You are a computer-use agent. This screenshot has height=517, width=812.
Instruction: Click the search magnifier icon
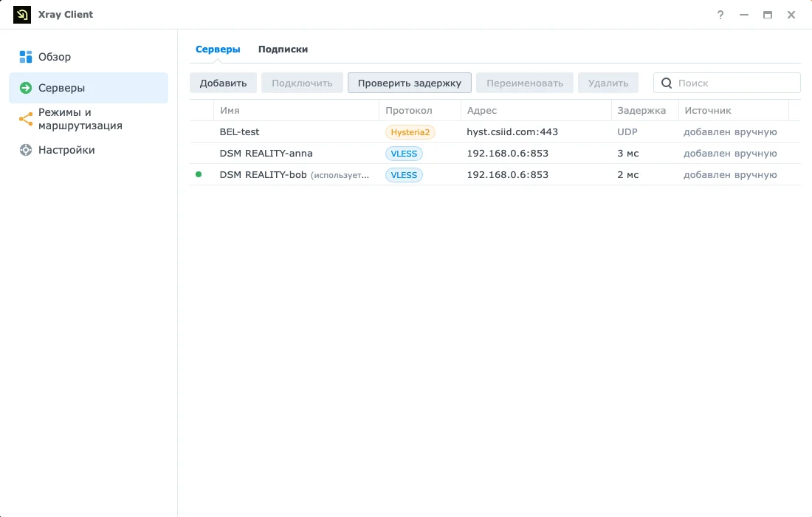click(x=667, y=83)
